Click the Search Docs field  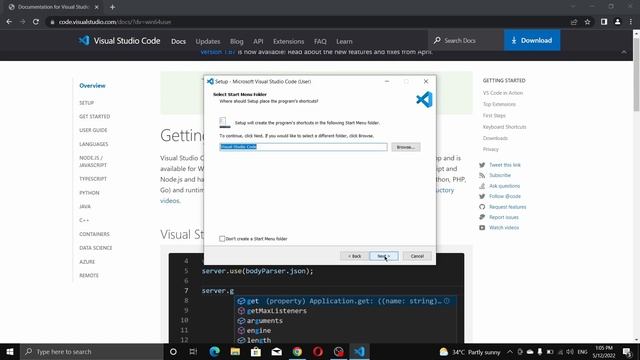pos(465,40)
